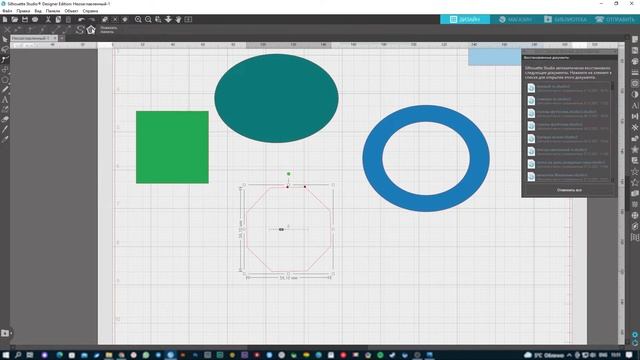Switch to the МАГАЗИН tab
This screenshot has height=360, width=640.
tap(515, 19)
